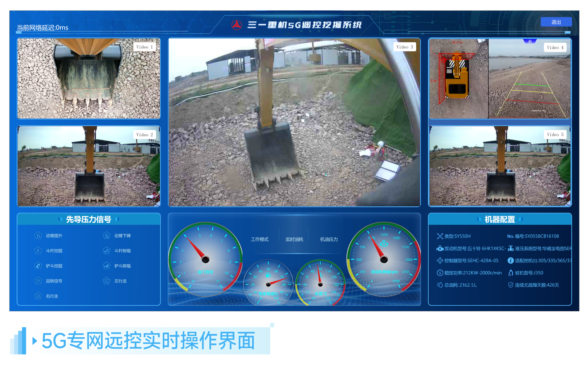The height and width of the screenshot is (369, 588).
Task: Click the 斗杆卸载 arm-unload signal icon
Action: [x=106, y=251]
